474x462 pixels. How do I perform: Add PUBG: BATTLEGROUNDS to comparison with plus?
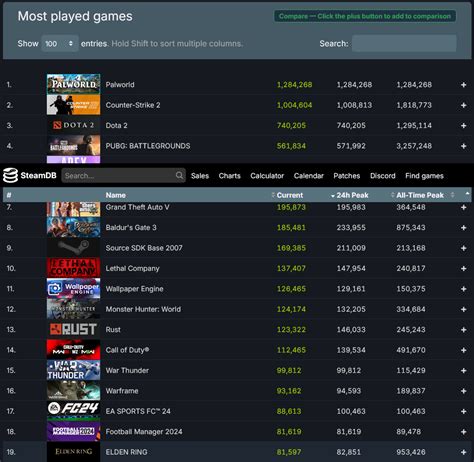tap(463, 146)
